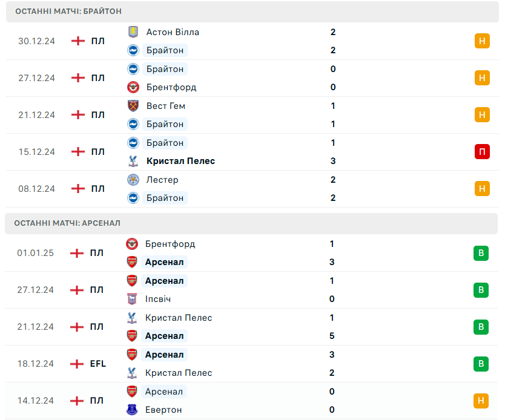
Task: Open the Астон Вілла team link
Action: point(173,32)
